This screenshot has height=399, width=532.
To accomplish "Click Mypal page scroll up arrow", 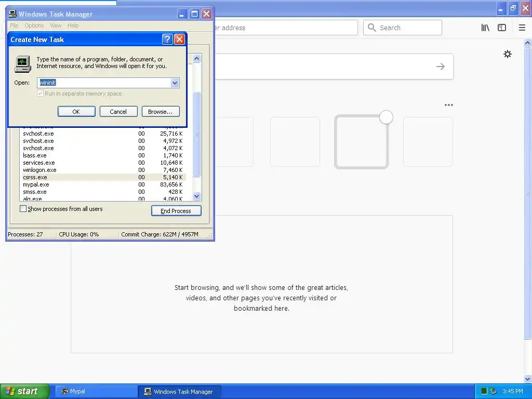I will [x=528, y=43].
